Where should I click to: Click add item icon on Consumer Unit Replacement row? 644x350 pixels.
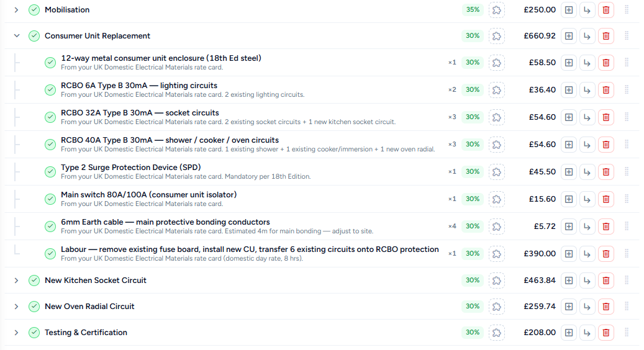[x=569, y=36]
